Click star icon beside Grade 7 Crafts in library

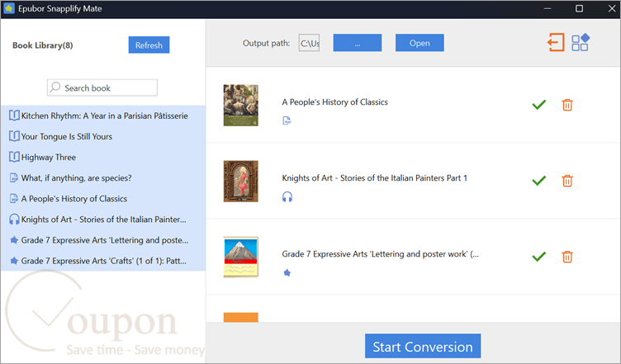(14, 260)
